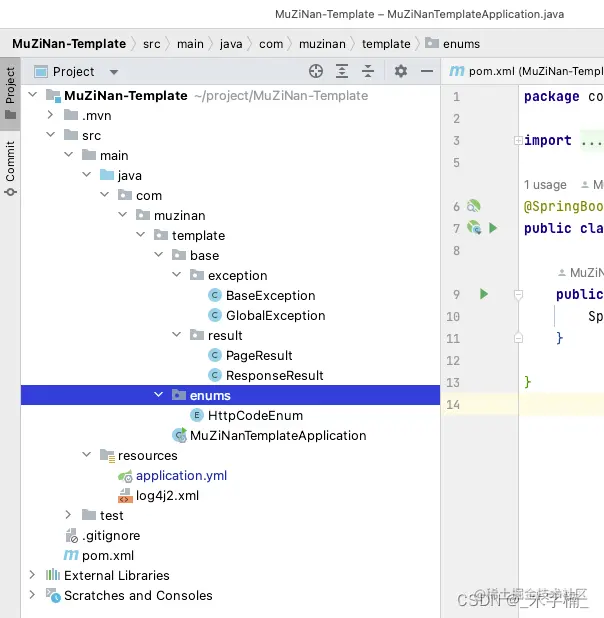Expand the test folder
This screenshot has height=618, width=604.
point(68,515)
